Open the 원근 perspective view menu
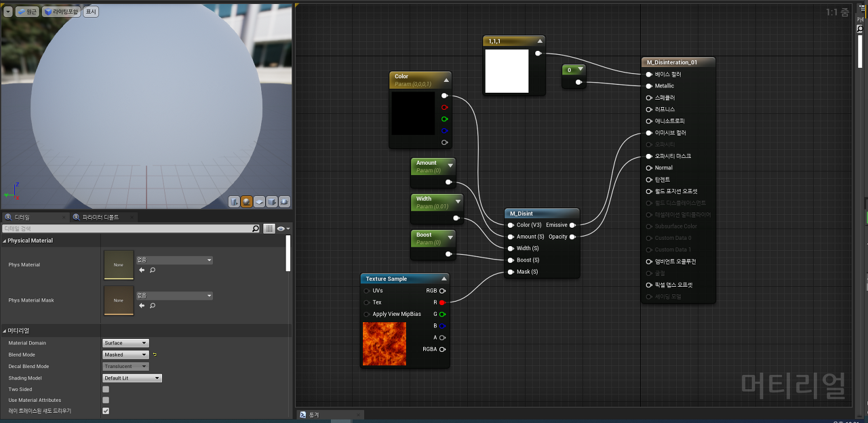Image resolution: width=868 pixels, height=423 pixels. point(28,12)
